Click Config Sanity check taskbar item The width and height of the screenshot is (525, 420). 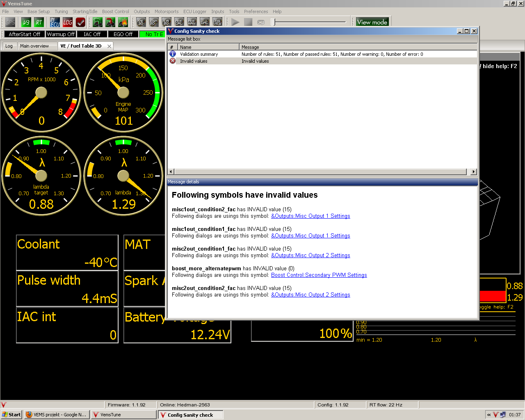coord(191,415)
